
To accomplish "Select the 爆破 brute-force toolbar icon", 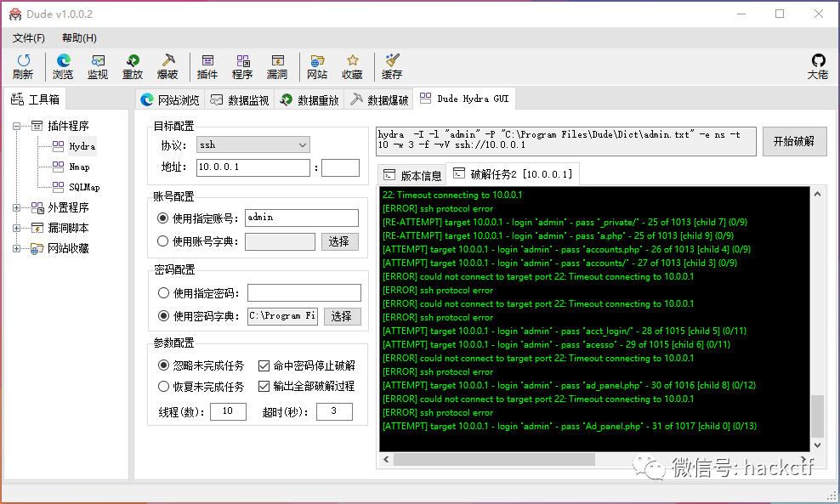I will tap(167, 67).
